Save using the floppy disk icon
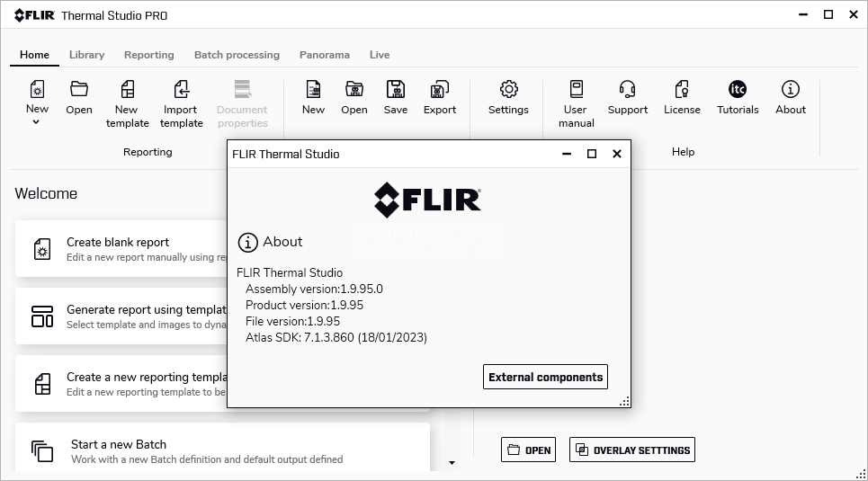This screenshot has height=481, width=868. pyautogui.click(x=395, y=89)
